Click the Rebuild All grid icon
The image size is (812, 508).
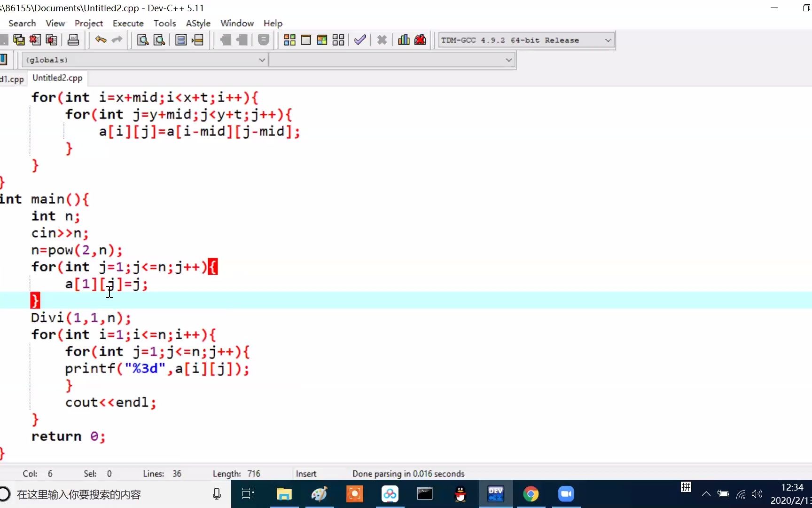pos(338,40)
